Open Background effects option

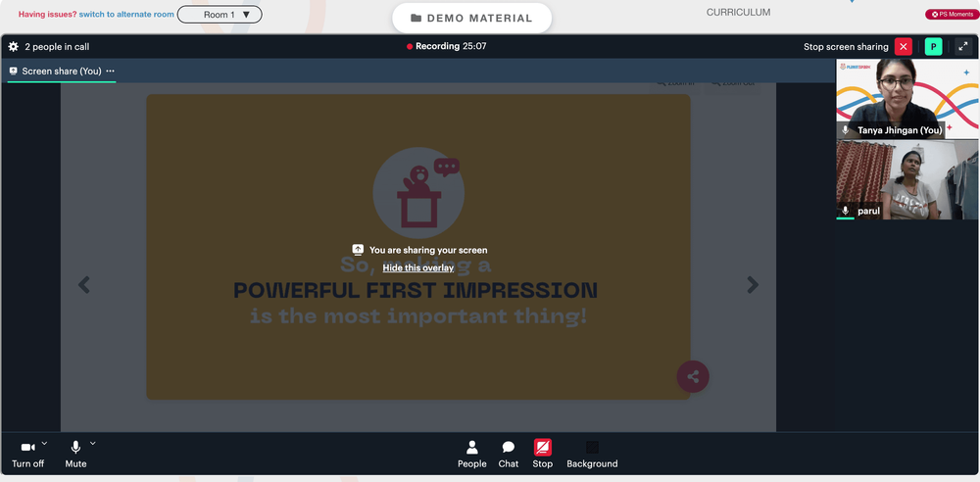pyautogui.click(x=592, y=455)
